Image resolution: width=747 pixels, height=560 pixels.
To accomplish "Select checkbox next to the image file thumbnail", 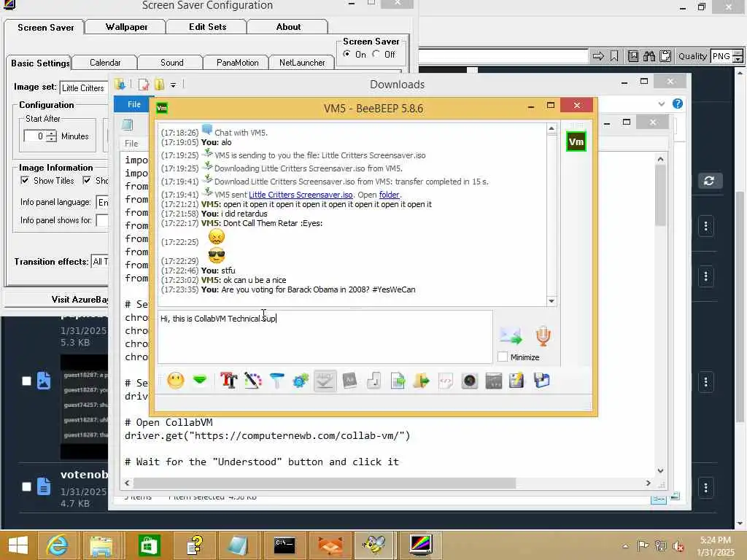I will 27,381.
